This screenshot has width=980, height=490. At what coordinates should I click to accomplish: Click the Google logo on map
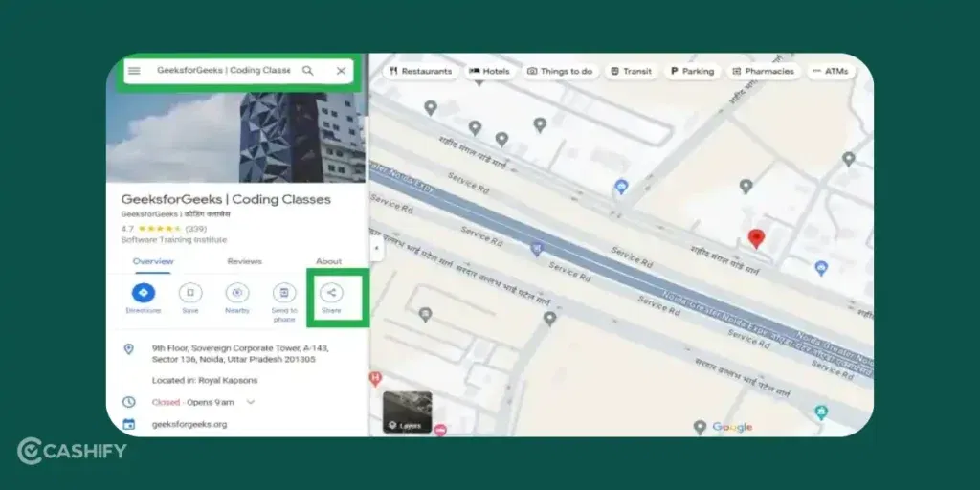point(732,427)
